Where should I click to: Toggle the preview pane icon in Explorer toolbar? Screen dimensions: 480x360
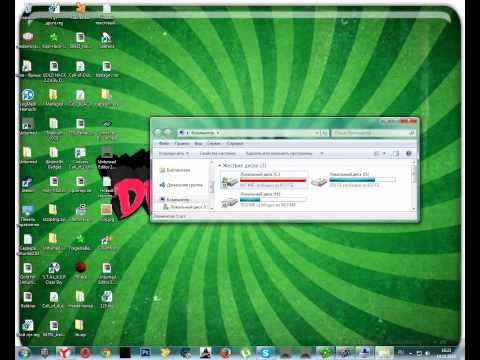[x=396, y=153]
